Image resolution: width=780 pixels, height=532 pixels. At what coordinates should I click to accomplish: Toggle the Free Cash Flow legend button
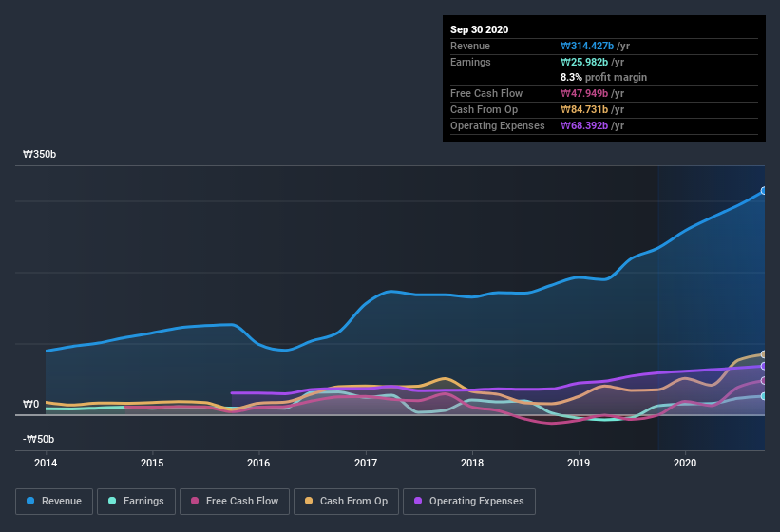(235, 502)
